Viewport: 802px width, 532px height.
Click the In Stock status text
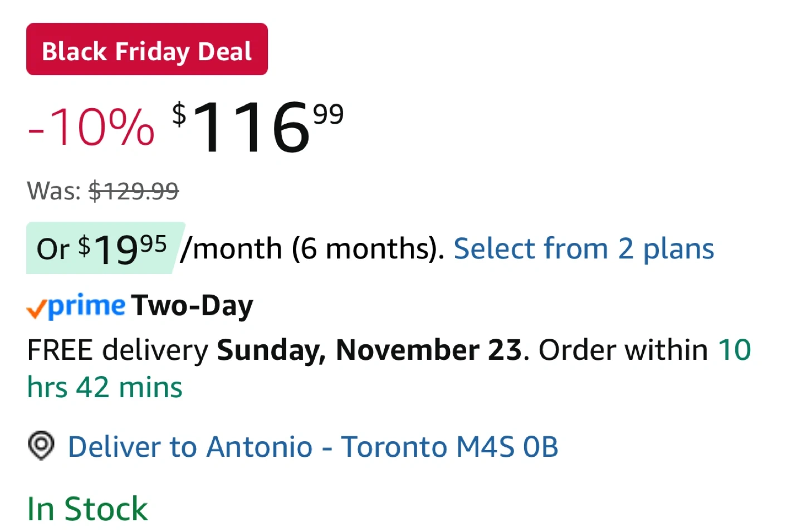[x=87, y=509]
